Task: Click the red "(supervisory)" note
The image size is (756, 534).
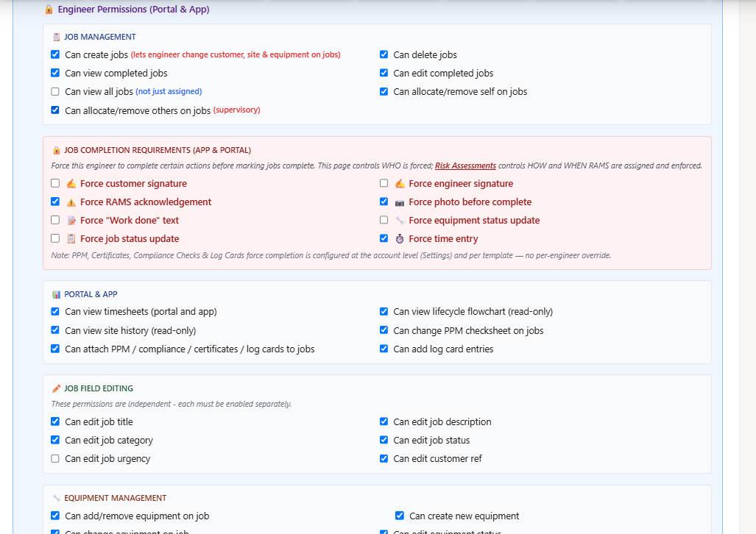Action: coord(237,110)
